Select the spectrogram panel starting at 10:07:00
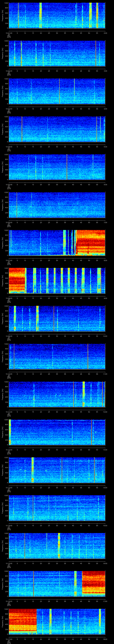Image resolution: width=114 pixels, height=644 pixels. click(x=57, y=243)
